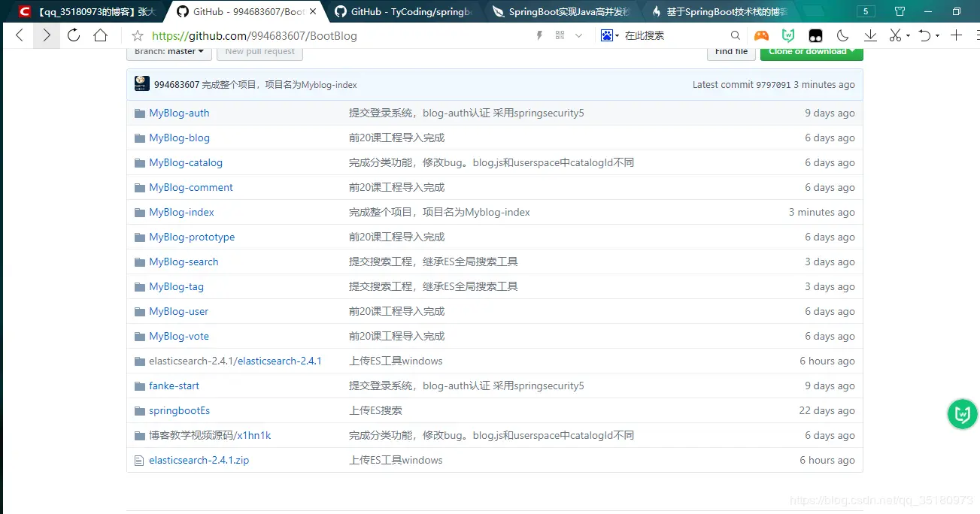
Task: Click the tab counter box showing 5
Action: click(866, 11)
